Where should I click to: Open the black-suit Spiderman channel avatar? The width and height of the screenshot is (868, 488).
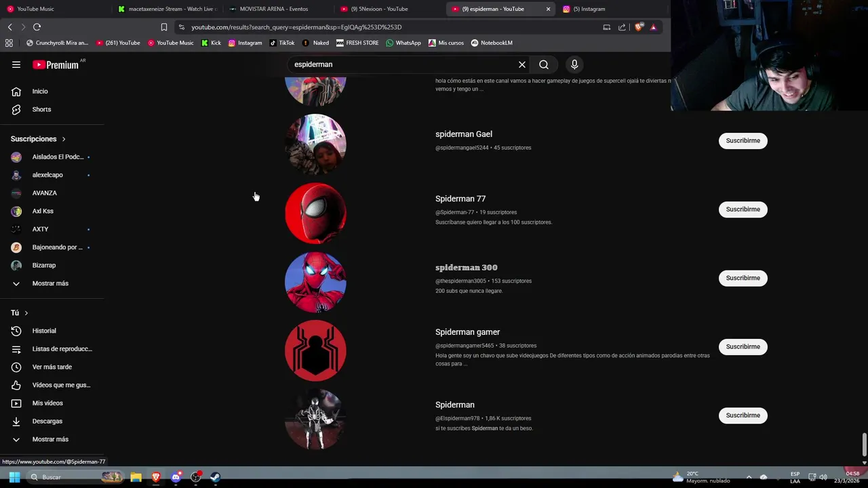pyautogui.click(x=315, y=420)
